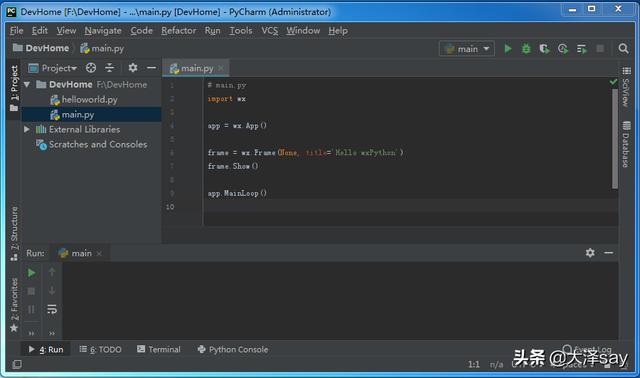Open the Terminal tool window
640x378 pixels.
159,349
